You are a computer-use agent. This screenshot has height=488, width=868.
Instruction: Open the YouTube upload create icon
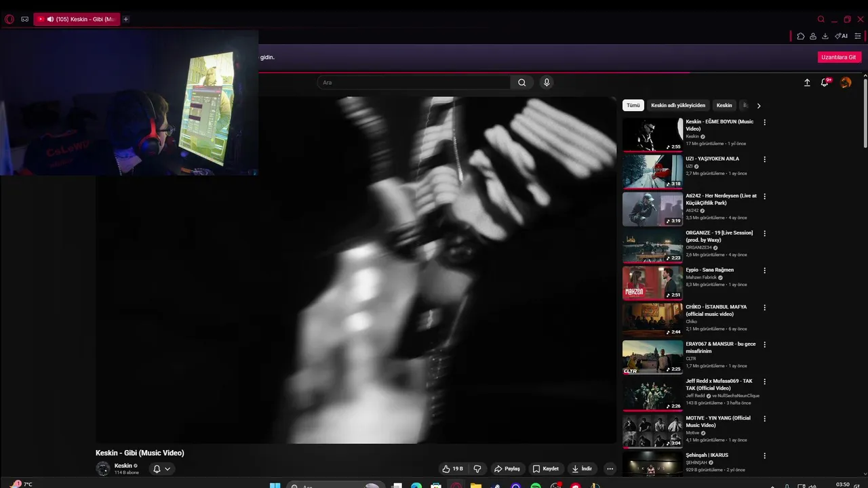point(807,83)
